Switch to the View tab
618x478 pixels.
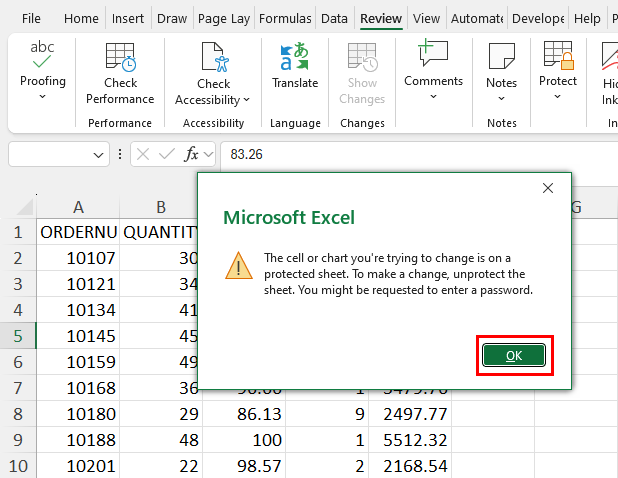(426, 19)
